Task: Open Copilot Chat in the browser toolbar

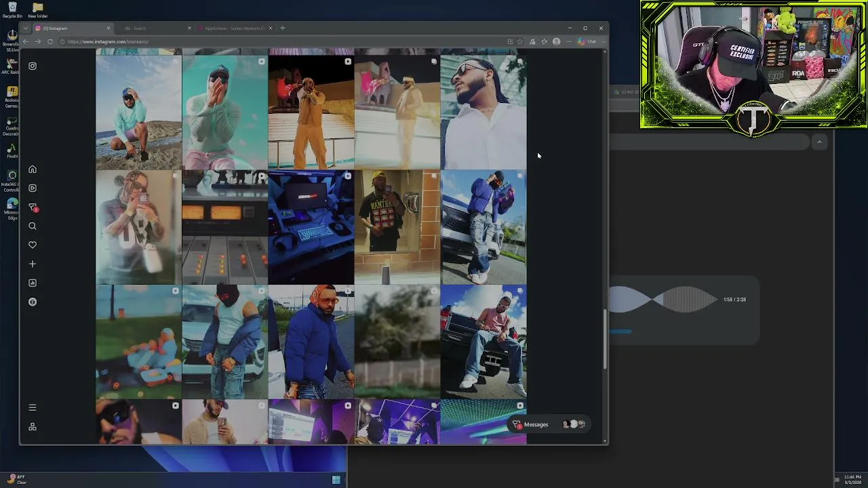Action: click(587, 41)
